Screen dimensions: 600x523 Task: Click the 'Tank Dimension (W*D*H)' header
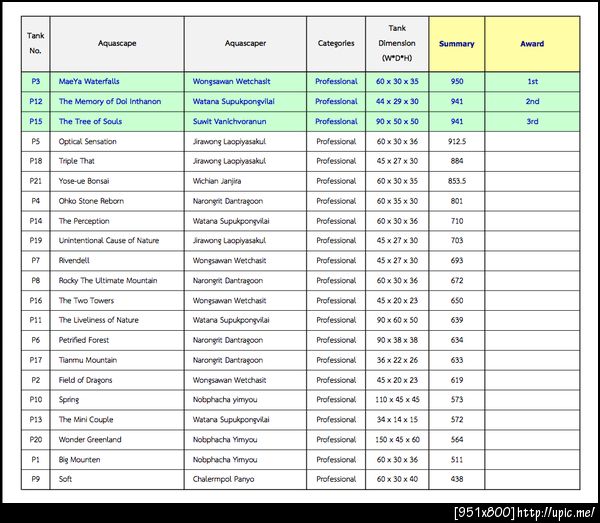click(x=397, y=44)
